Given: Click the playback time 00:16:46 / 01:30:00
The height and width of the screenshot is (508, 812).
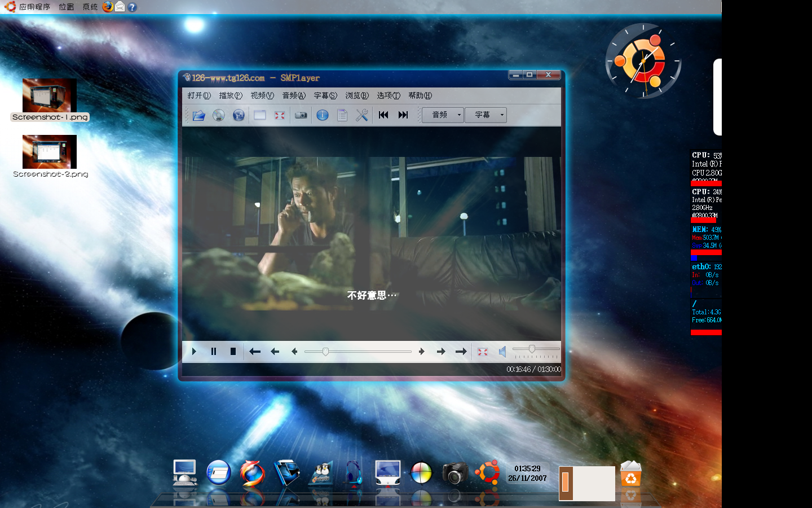Looking at the screenshot, I should [x=533, y=369].
